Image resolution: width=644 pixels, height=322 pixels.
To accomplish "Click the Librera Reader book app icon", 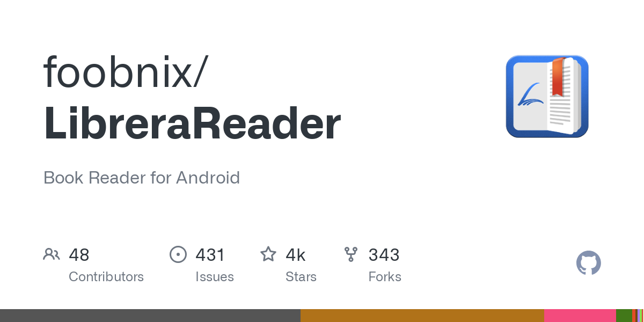I will point(547,97).
